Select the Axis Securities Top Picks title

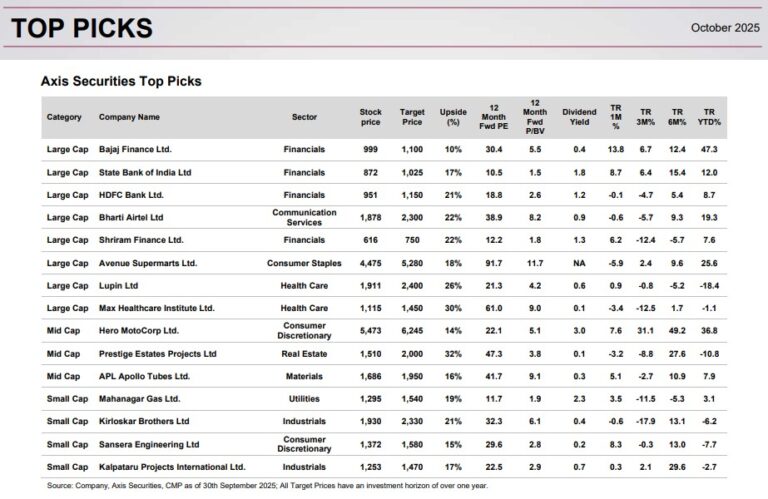tap(121, 81)
